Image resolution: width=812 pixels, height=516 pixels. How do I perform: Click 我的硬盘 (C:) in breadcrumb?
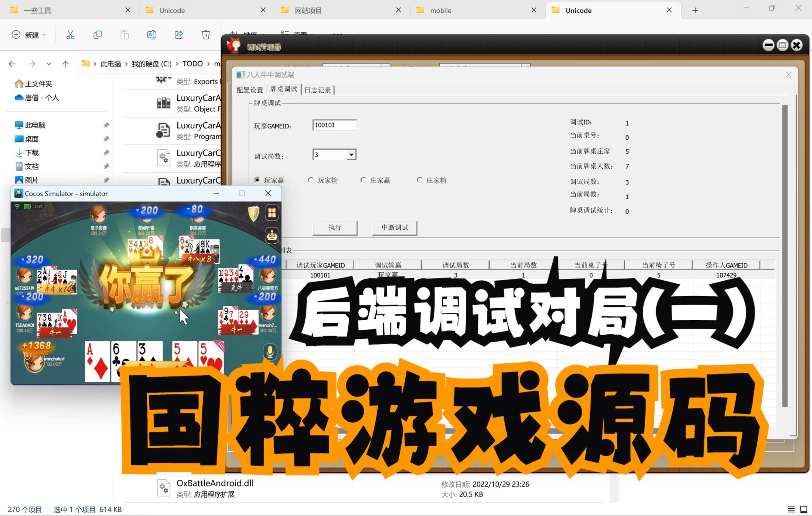152,64
